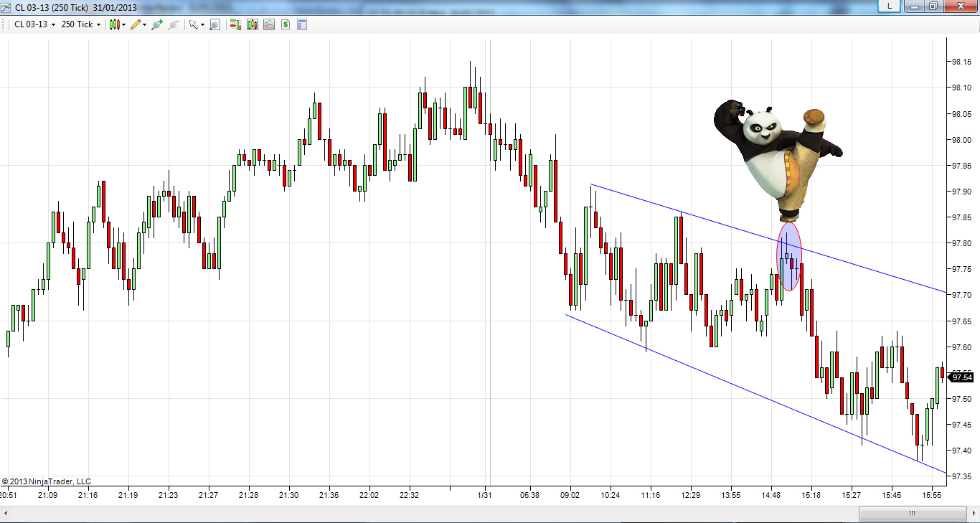980x523 pixels.
Task: Click the 97.35 price axis label
Action: [961, 476]
